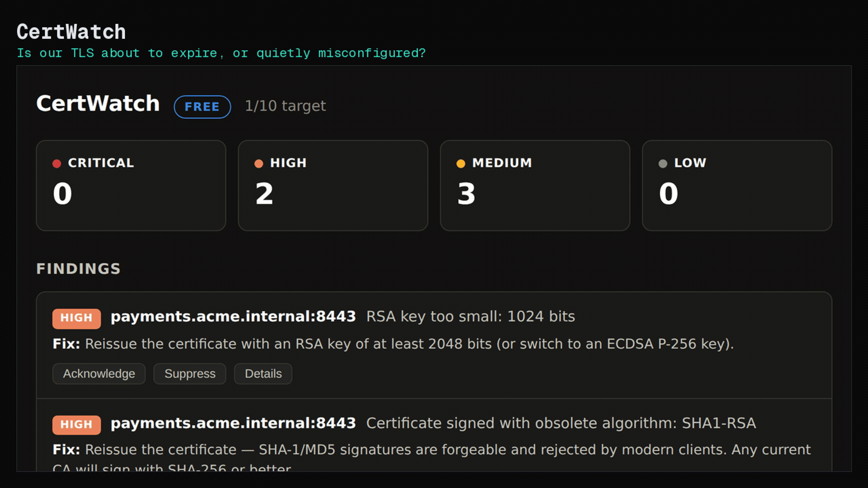Screen dimensions: 868x488
Task: Click the top CertWatch page title
Action: [71, 32]
